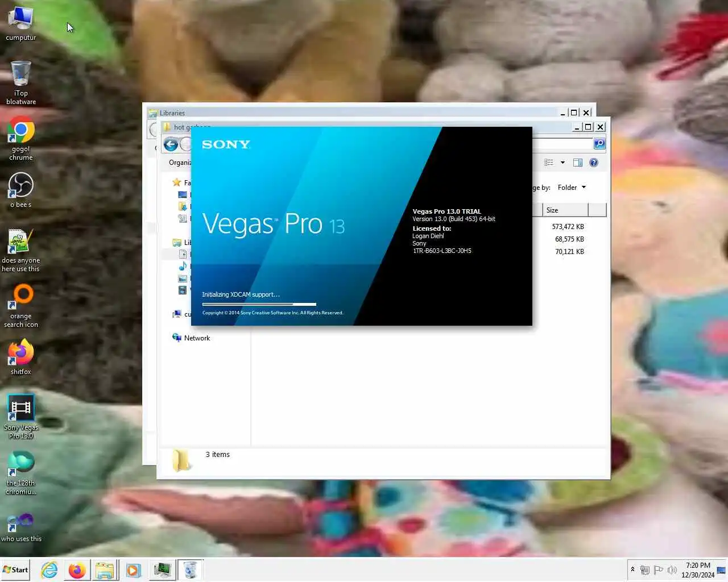This screenshot has width=728, height=582.
Task: Select the Documents library icon
Action: [183, 254]
